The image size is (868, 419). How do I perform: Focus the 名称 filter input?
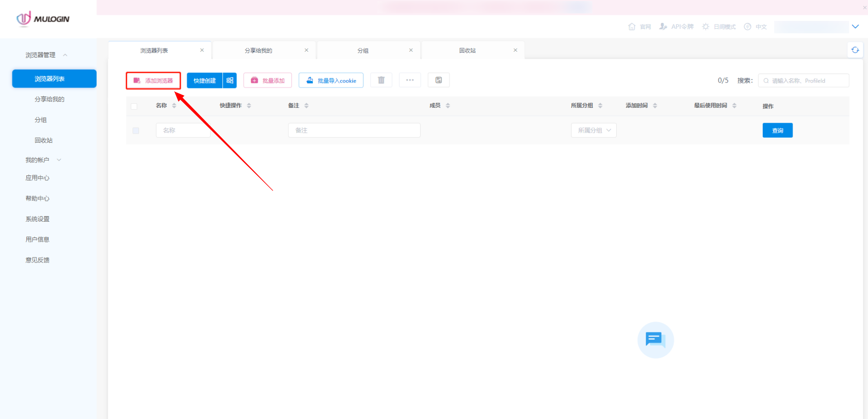click(x=183, y=130)
